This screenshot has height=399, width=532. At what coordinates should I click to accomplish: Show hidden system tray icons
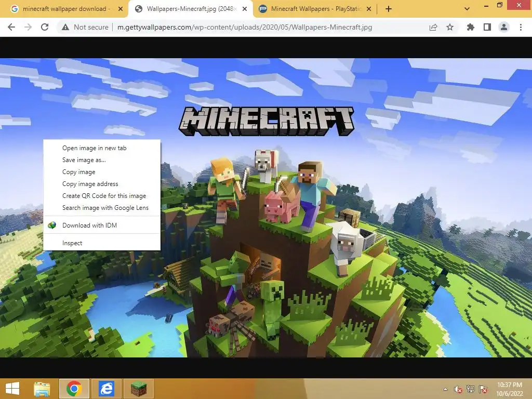[445, 389]
